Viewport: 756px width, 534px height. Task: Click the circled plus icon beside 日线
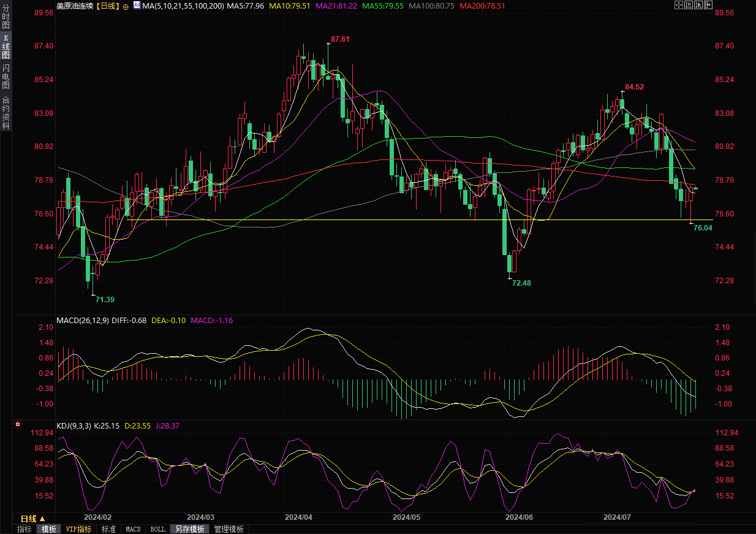[x=126, y=6]
